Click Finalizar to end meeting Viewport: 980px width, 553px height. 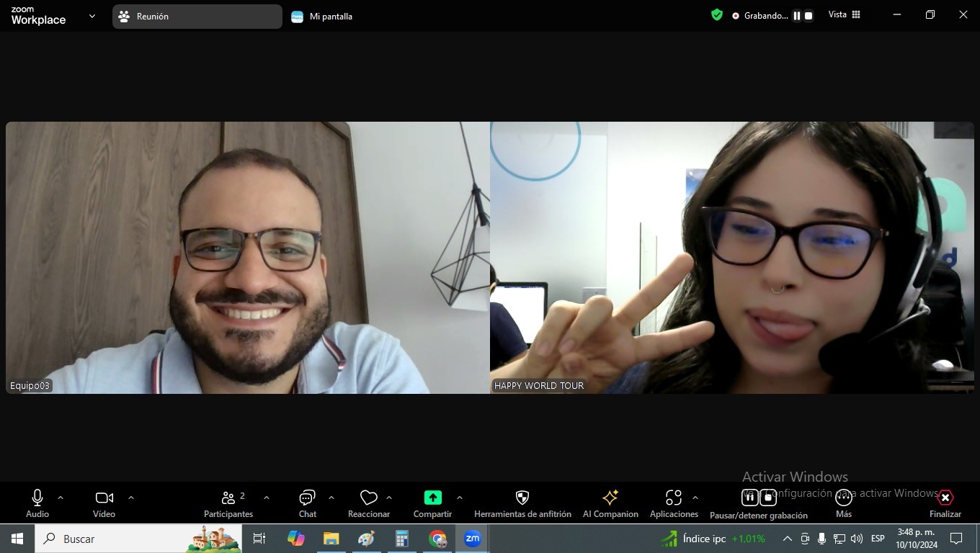tap(945, 503)
